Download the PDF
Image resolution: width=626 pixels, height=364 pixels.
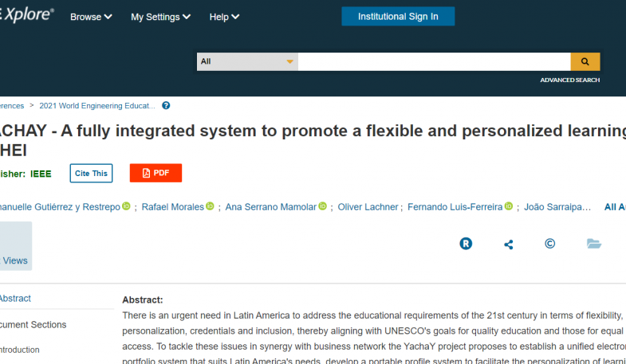[x=156, y=173]
